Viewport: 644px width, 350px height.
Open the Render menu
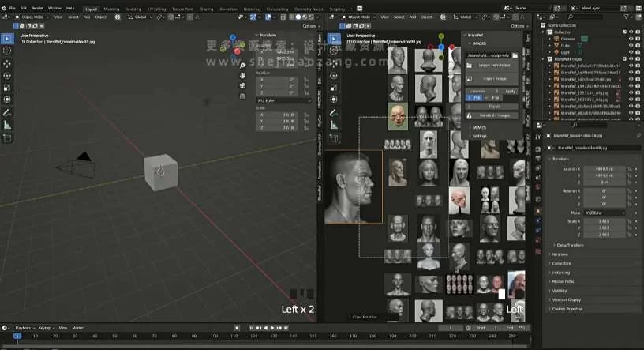click(37, 8)
